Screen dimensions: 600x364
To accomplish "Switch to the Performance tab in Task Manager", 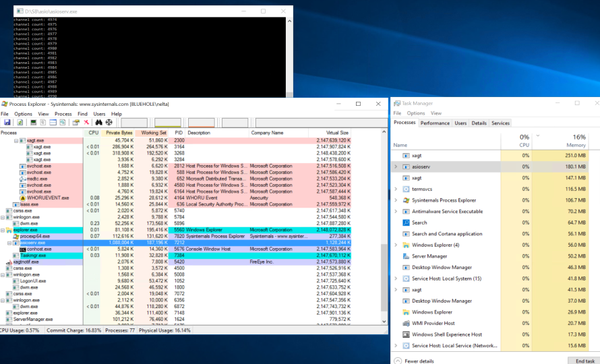I will pos(435,123).
